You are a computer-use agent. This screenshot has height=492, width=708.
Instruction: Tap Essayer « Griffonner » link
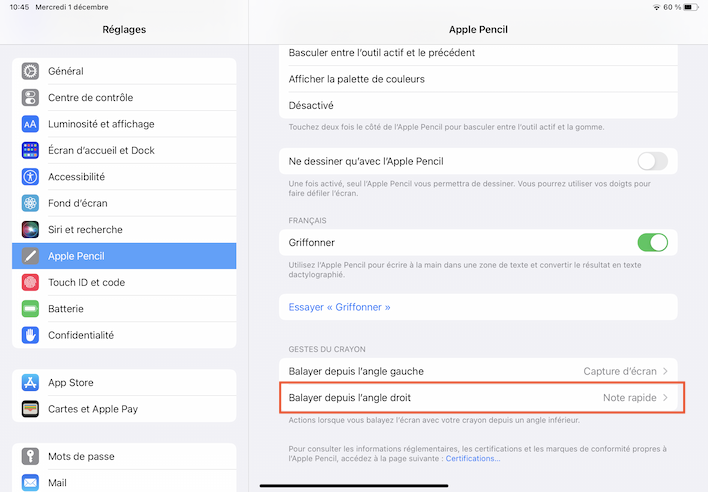coord(339,307)
